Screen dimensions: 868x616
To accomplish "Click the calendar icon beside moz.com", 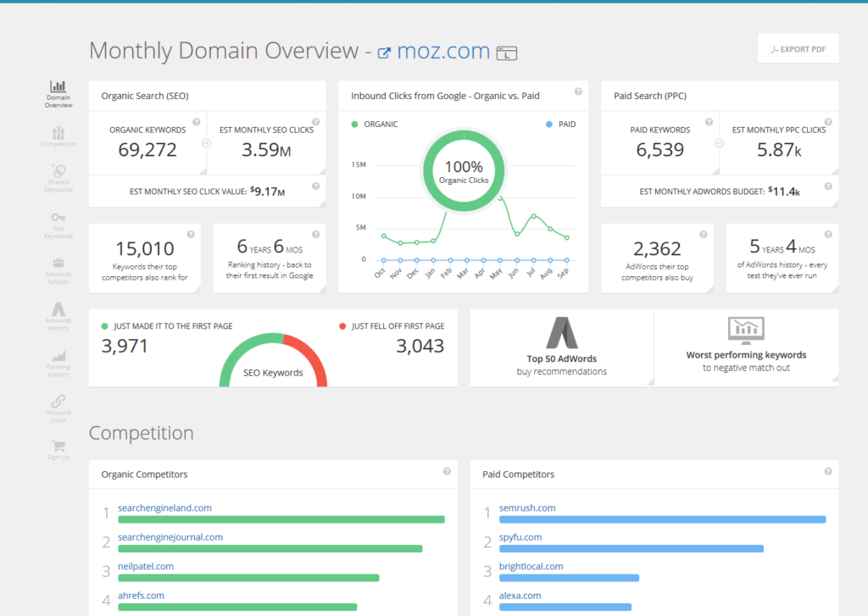I will (x=506, y=53).
